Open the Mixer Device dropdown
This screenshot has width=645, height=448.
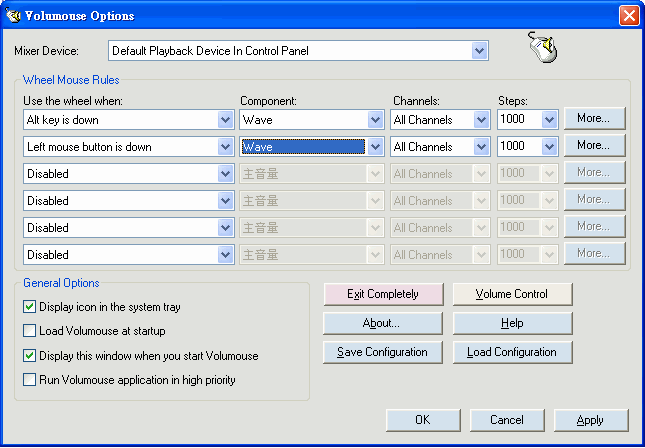(479, 50)
